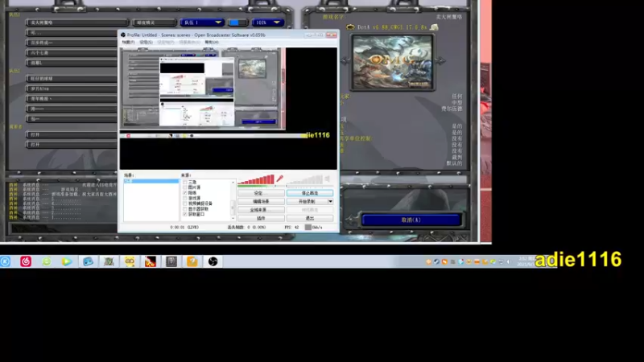Open the red NetEase Music taskbar icon
The width and height of the screenshot is (644, 362).
[26, 261]
